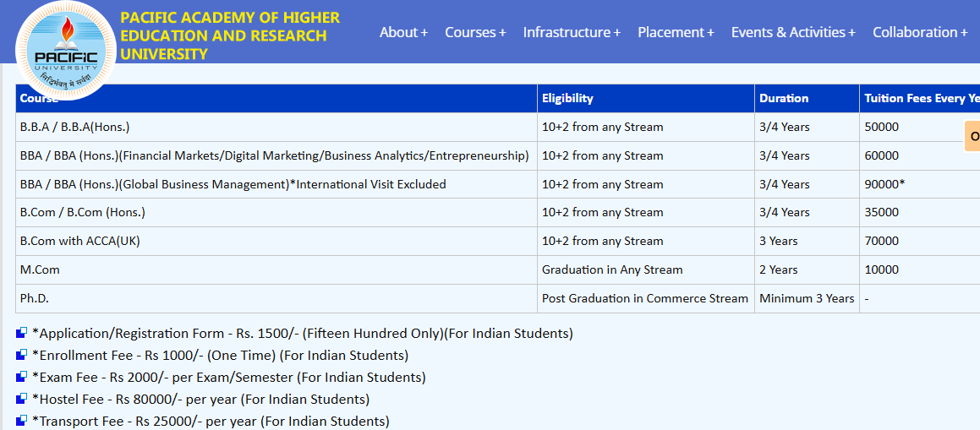The image size is (980, 430).
Task: Expand the About menu
Action: point(403,32)
